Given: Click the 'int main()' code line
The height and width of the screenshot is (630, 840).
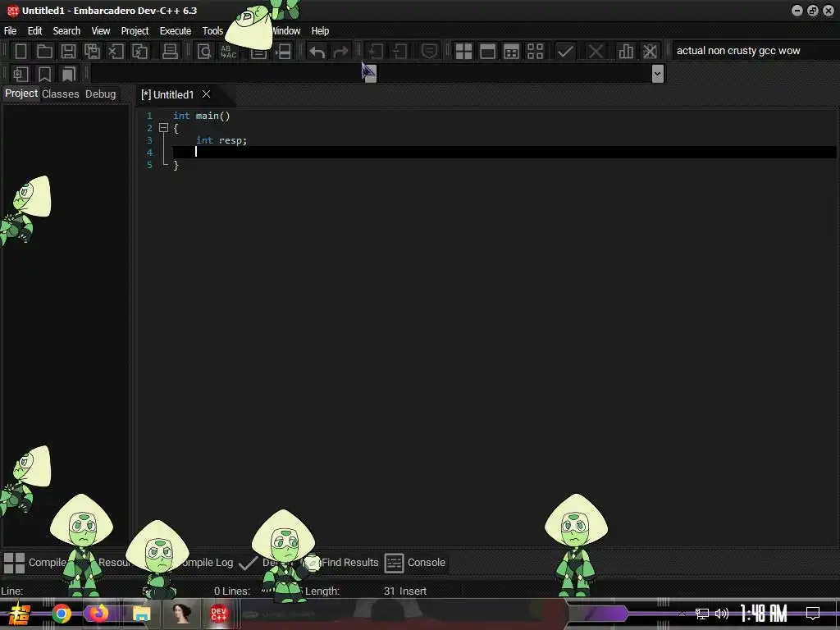Looking at the screenshot, I should pos(202,116).
